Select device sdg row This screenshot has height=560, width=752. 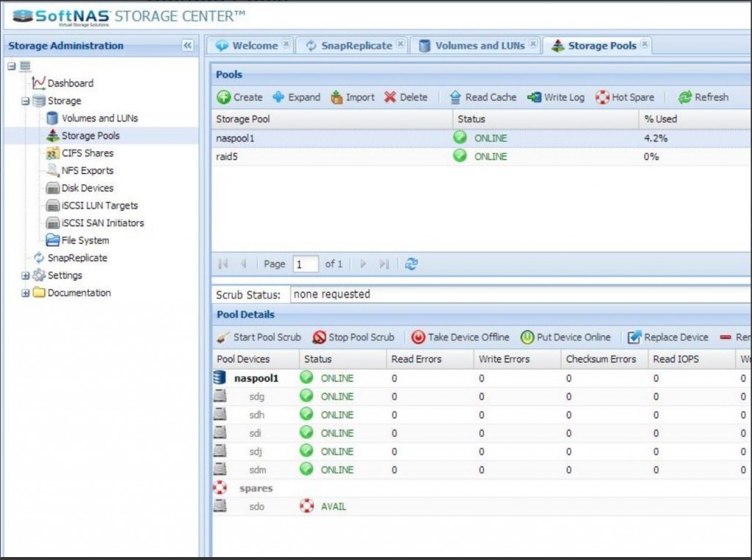(482, 396)
